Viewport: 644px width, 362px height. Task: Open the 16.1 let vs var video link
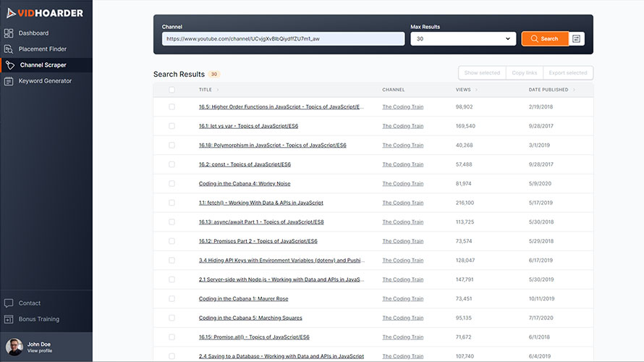click(248, 126)
